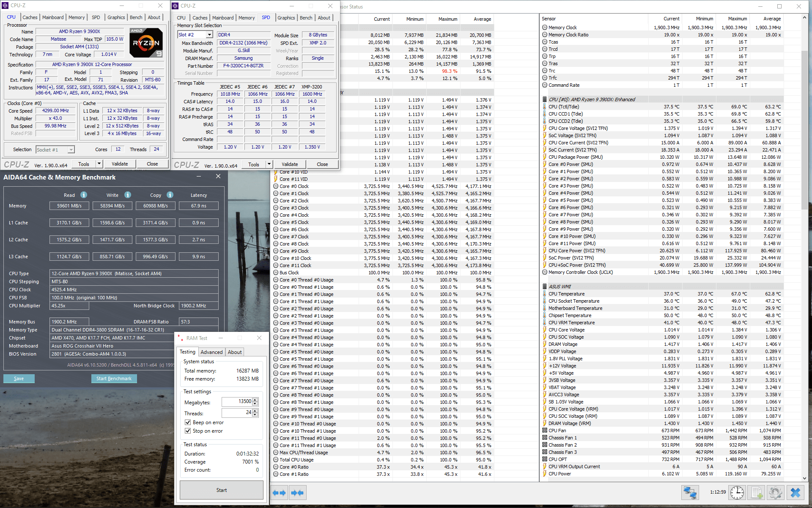812x508 pixels.
Task: Click the Ryzen 9 logo in CPU-Z
Action: [x=146, y=43]
